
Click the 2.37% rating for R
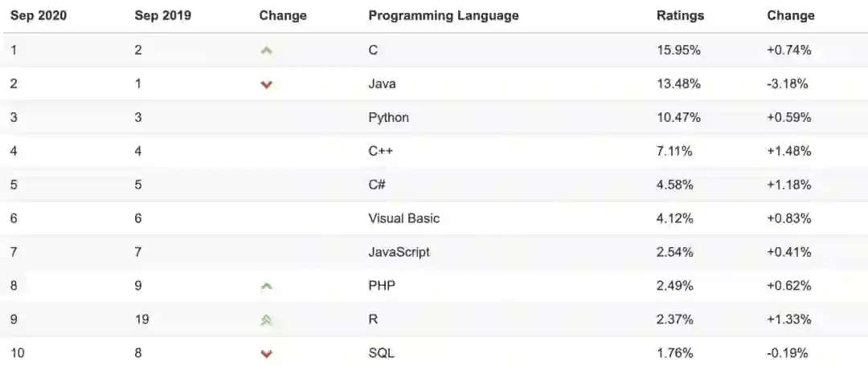coord(675,319)
